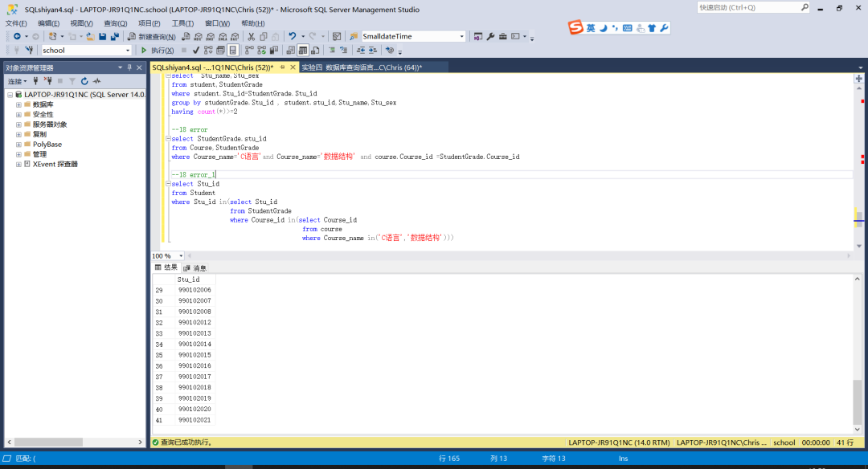Open the 100 % zoom dropdown

tap(181, 256)
